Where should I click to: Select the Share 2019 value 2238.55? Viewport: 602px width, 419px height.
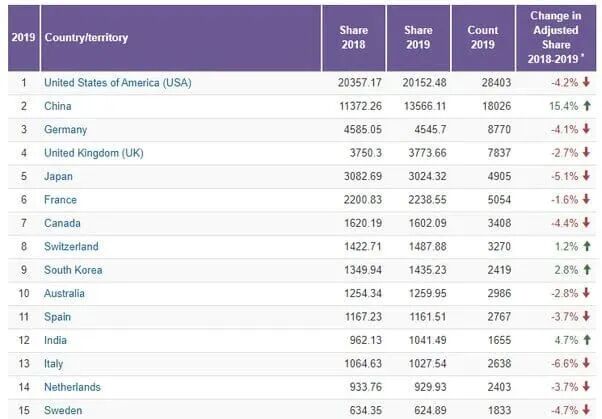point(427,200)
